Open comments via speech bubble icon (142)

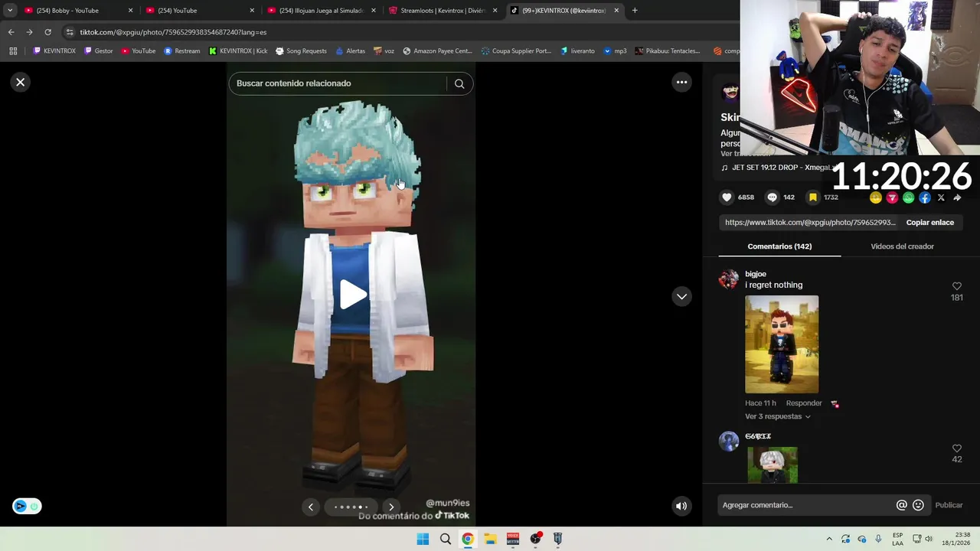click(x=772, y=197)
